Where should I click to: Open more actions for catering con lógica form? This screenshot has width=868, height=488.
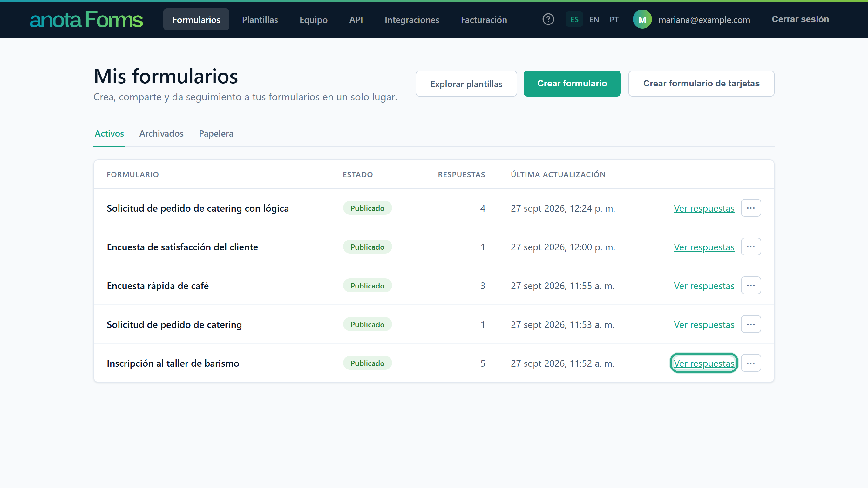pos(751,208)
